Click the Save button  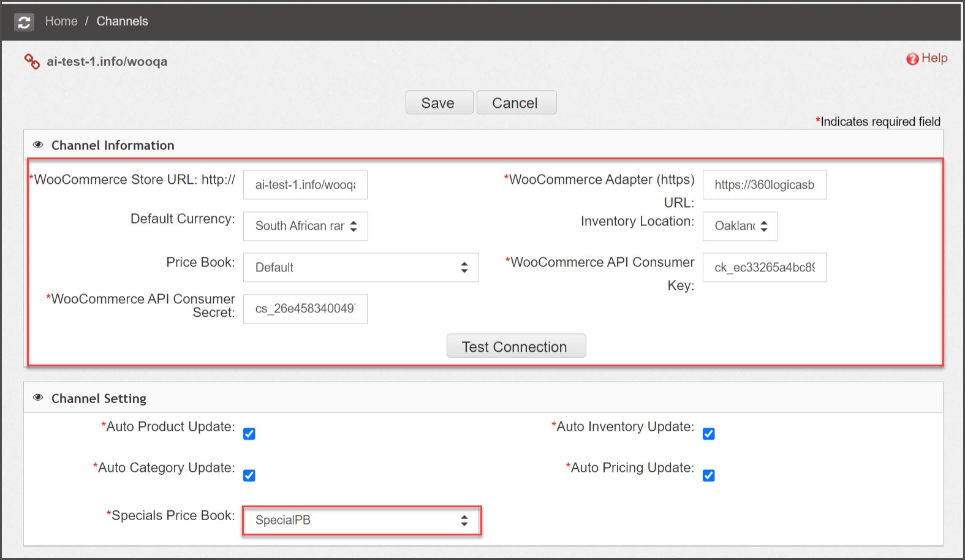(x=439, y=102)
